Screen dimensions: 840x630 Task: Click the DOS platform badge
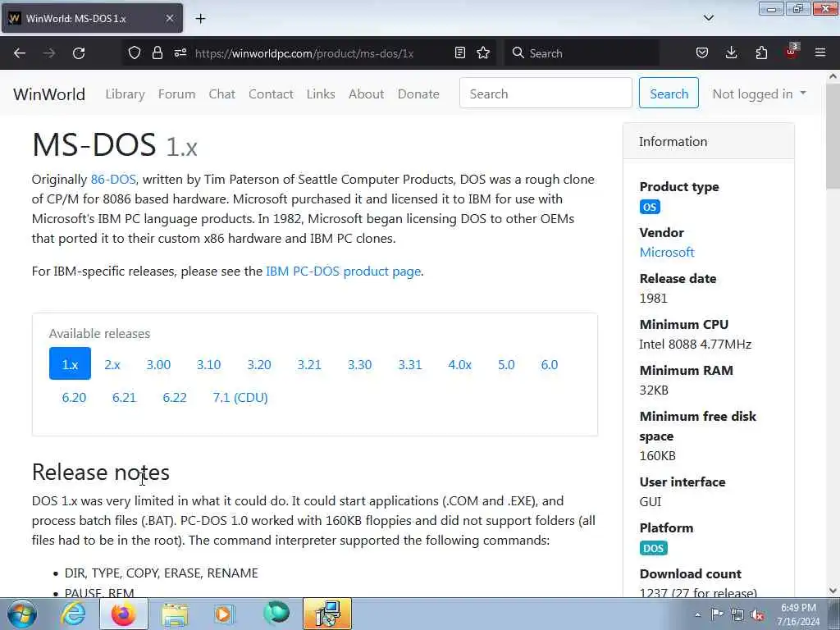tap(653, 548)
